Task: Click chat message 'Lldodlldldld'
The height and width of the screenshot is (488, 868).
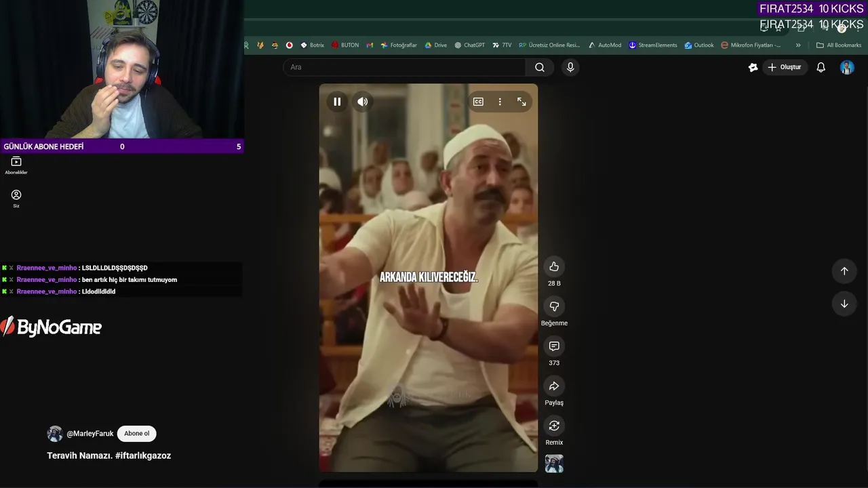Action: [x=98, y=291]
